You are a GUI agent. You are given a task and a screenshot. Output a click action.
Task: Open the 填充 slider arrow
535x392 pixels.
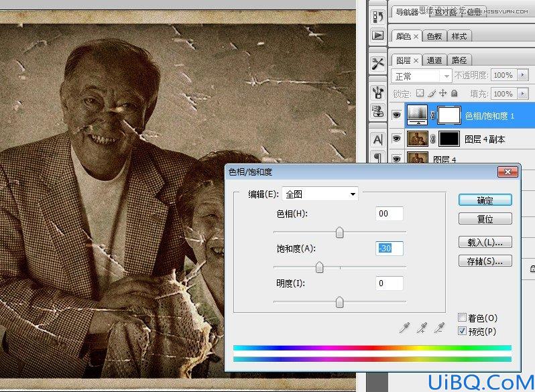[522, 94]
